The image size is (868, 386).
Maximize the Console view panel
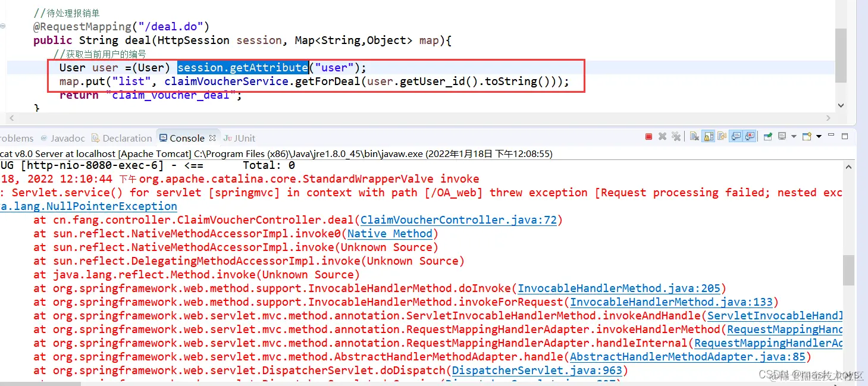point(844,136)
